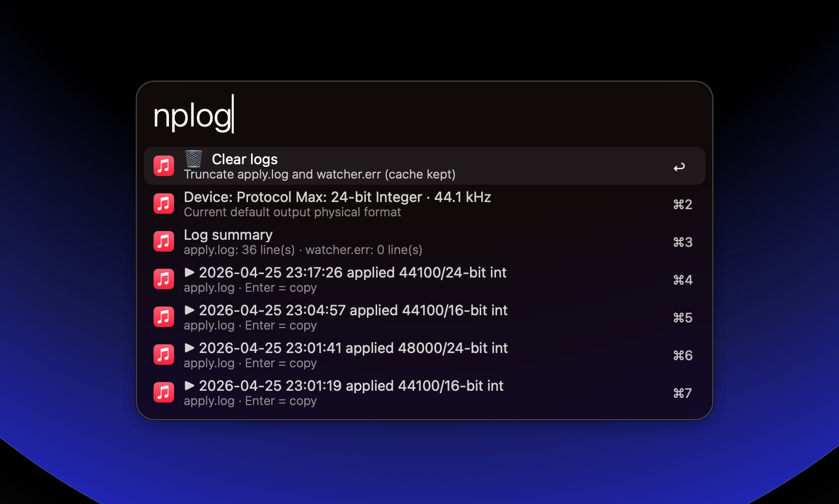Copy the applied 48000/24-bit int log line

click(x=425, y=355)
